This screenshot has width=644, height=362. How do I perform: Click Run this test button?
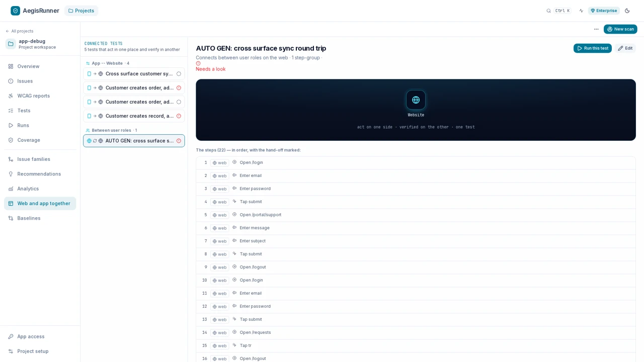click(592, 48)
